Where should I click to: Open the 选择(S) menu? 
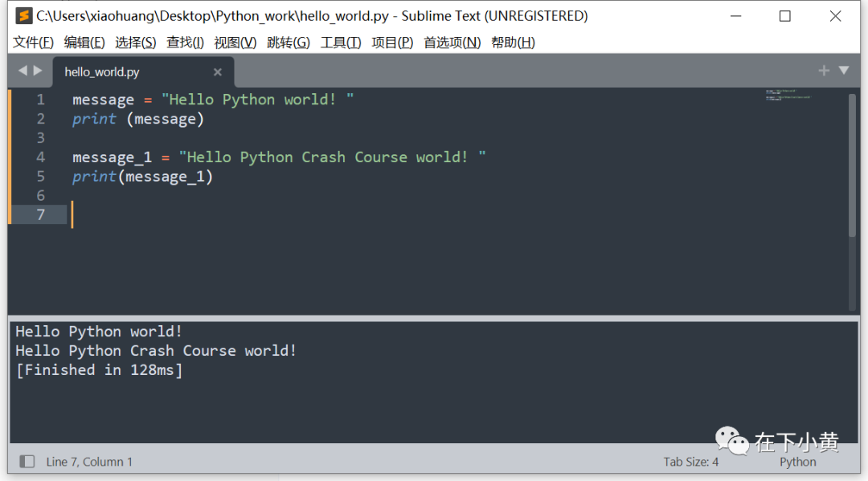pos(136,43)
